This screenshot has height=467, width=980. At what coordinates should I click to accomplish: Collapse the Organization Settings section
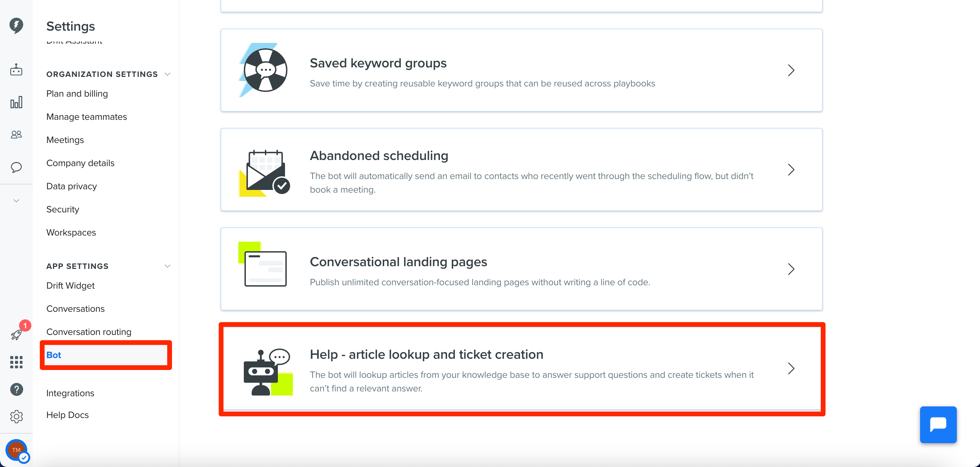[x=167, y=74]
